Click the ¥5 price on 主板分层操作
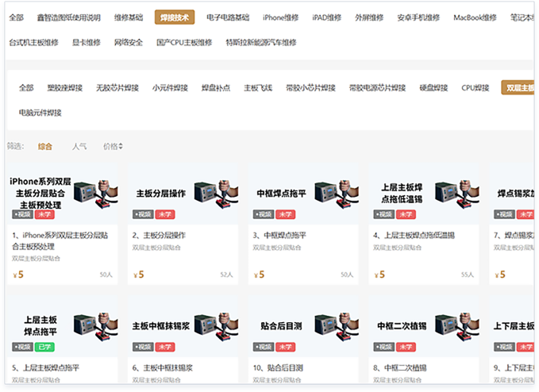Viewport: 539px width, 392px height. 139,275
